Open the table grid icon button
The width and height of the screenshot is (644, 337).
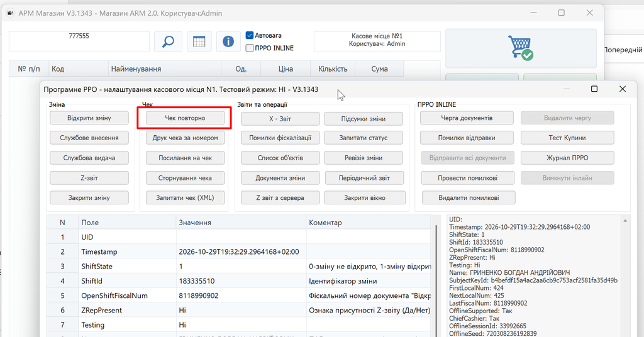coord(199,41)
